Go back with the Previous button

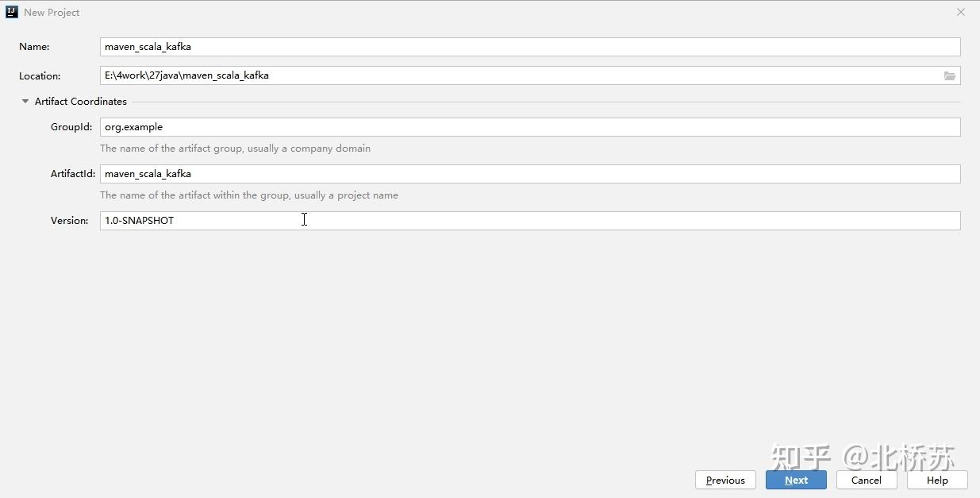coord(725,480)
